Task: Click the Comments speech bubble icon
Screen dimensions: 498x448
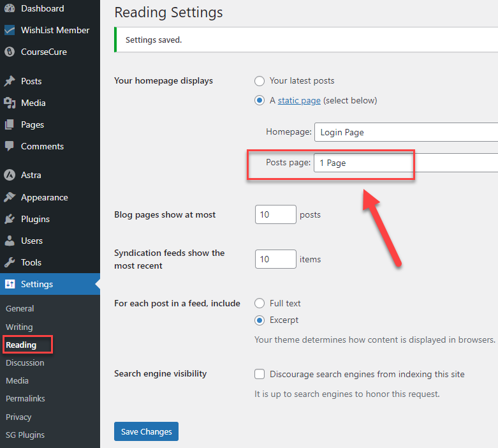Action: point(10,146)
